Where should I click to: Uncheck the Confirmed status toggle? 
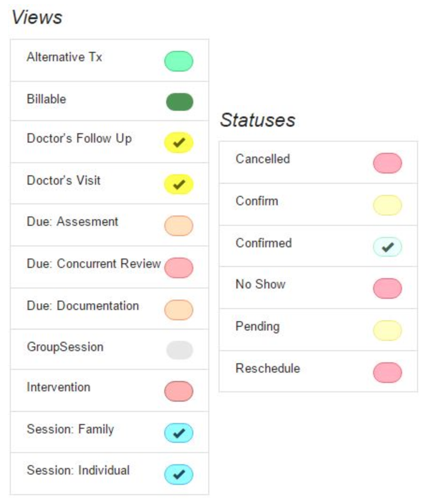(387, 247)
